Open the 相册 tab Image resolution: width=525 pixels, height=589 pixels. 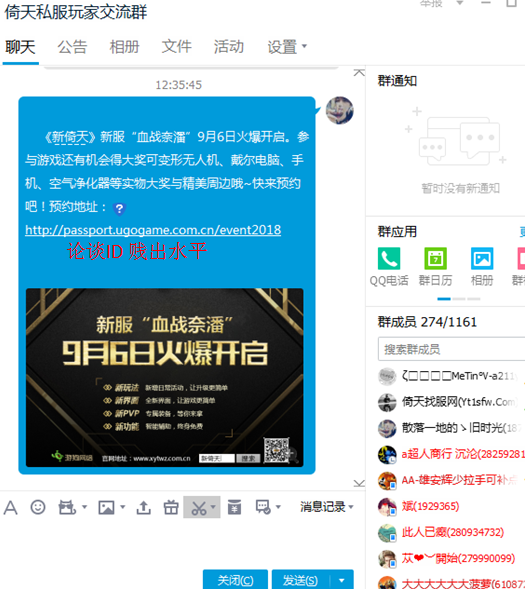click(124, 47)
